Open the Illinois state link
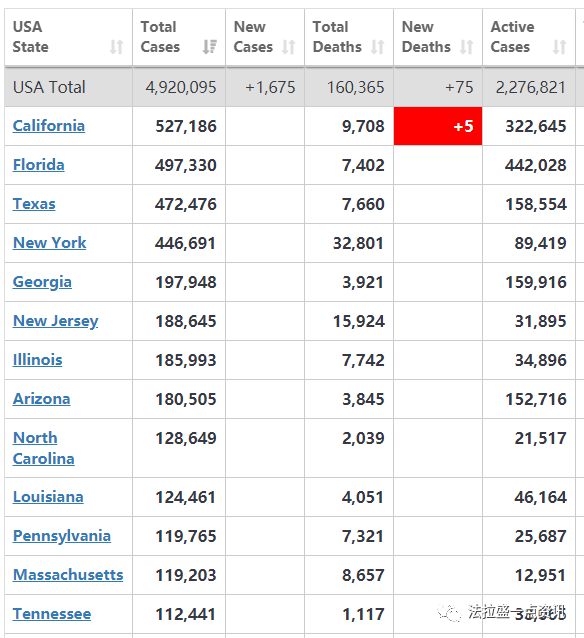The width and height of the screenshot is (584, 638). 37,360
